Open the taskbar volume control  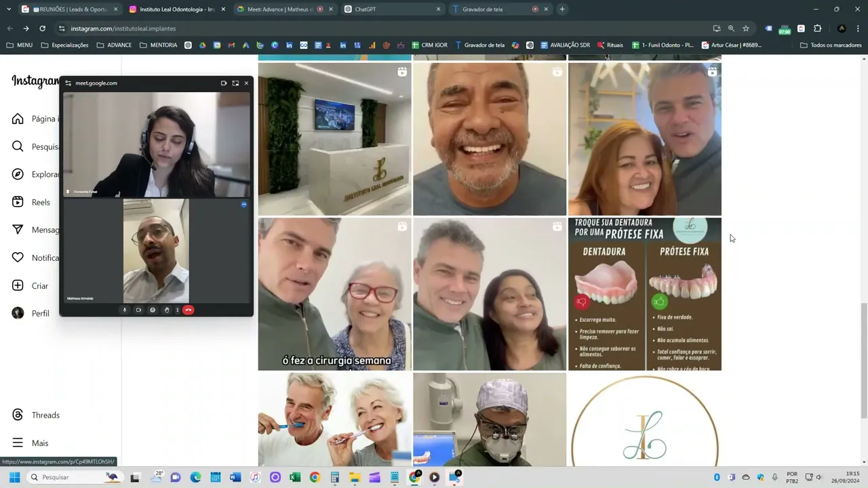(x=819, y=477)
